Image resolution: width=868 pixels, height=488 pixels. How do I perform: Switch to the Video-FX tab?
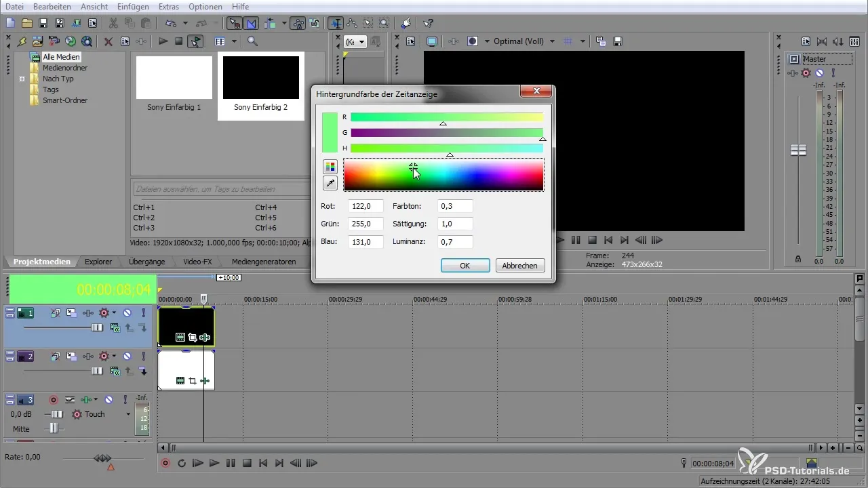pyautogui.click(x=197, y=261)
